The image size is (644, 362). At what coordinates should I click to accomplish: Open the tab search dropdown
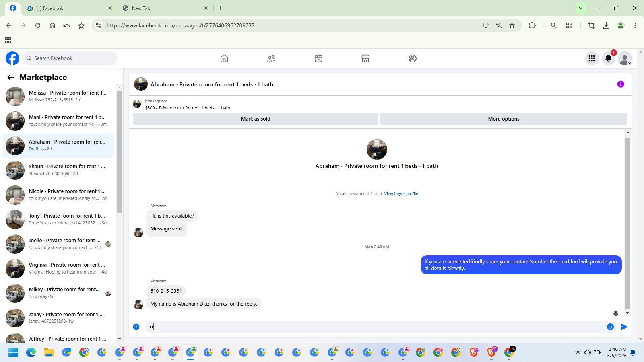[x=581, y=8]
